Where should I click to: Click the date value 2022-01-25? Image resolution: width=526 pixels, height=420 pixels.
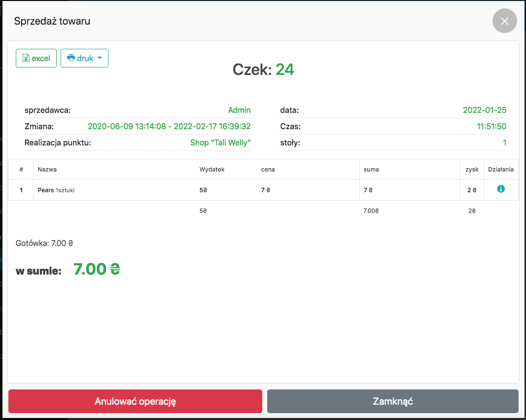point(484,110)
